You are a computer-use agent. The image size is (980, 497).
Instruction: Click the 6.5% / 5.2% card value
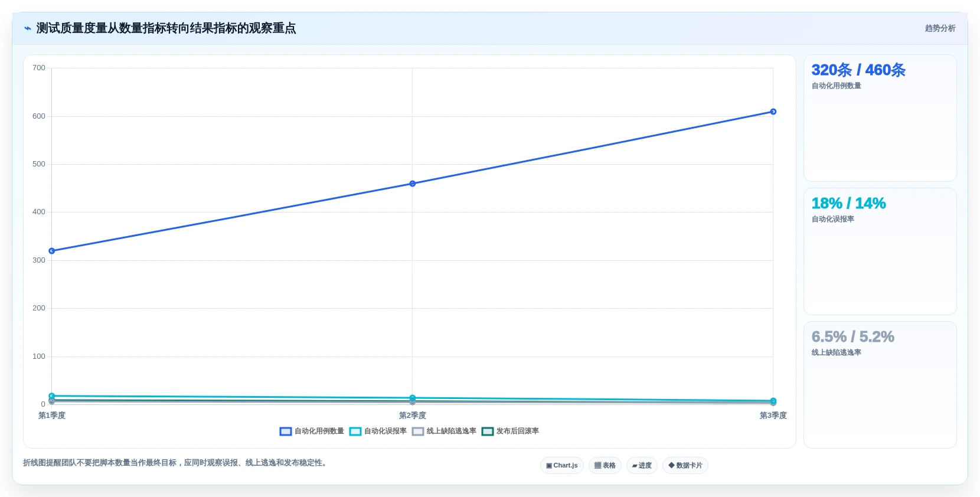(x=852, y=337)
